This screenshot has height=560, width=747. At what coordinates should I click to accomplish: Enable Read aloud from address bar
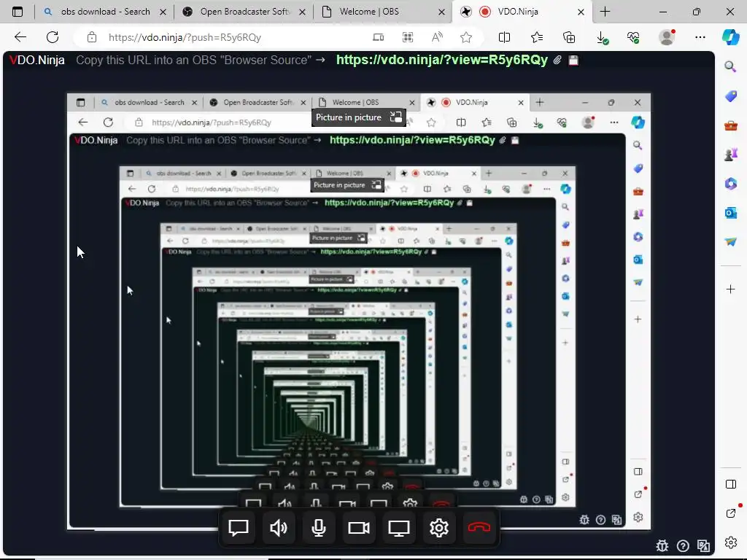(x=437, y=37)
